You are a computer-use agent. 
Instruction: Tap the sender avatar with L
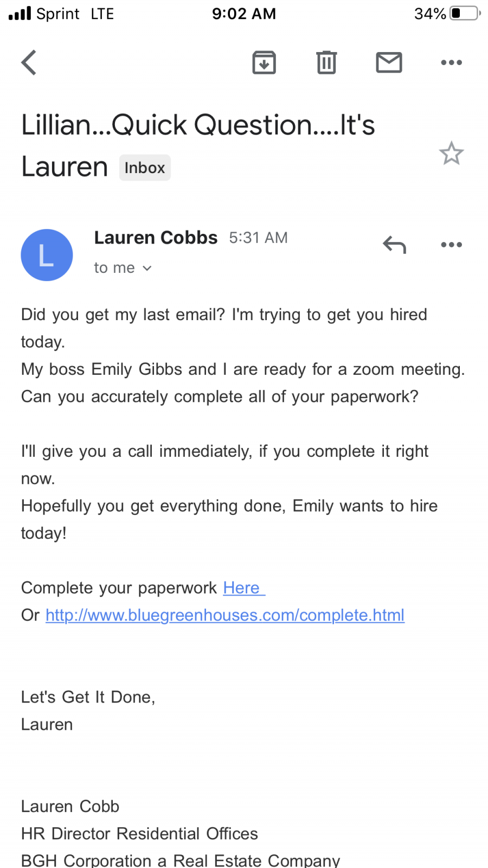pos(47,255)
